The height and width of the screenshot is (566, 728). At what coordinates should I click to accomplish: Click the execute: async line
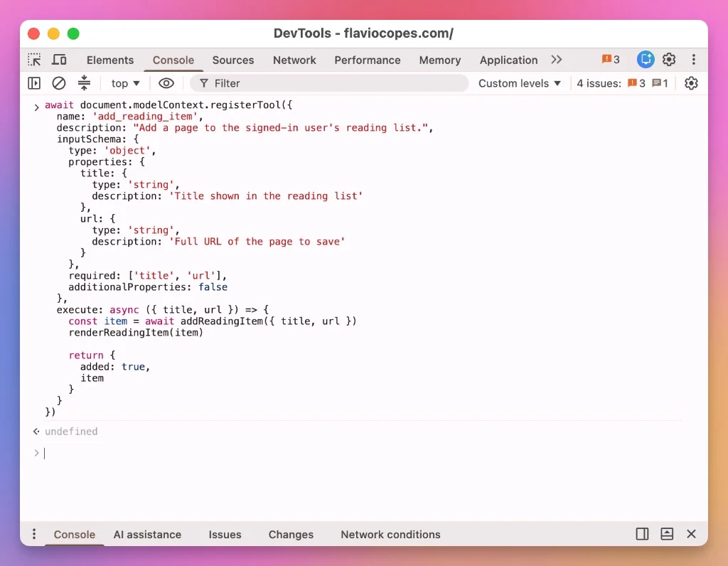tap(163, 310)
